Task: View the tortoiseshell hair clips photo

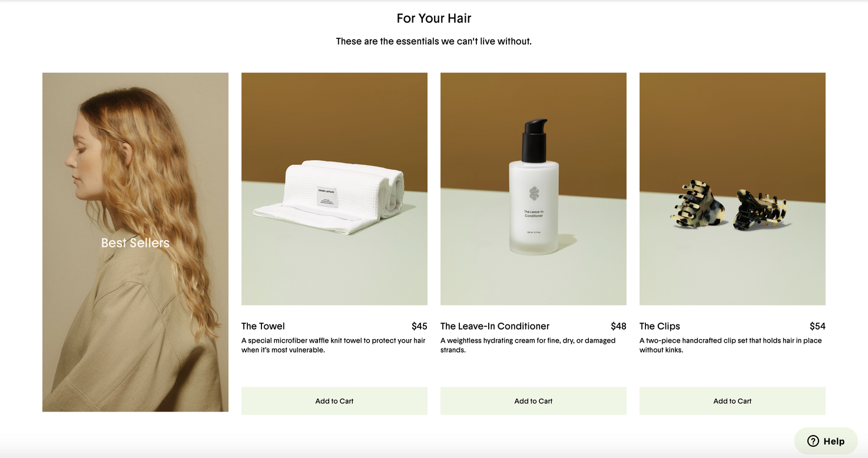Action: [x=733, y=188]
